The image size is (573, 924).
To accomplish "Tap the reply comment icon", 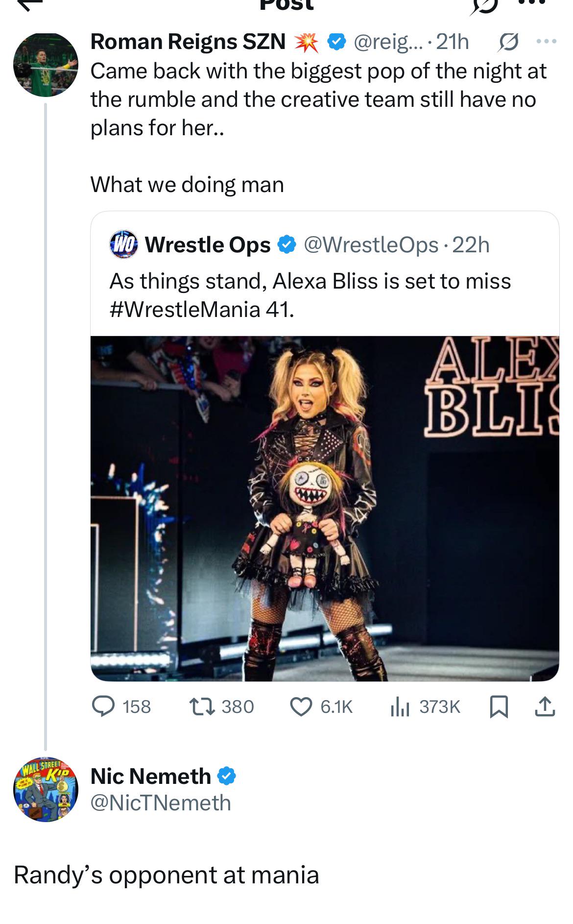I will pos(103,706).
